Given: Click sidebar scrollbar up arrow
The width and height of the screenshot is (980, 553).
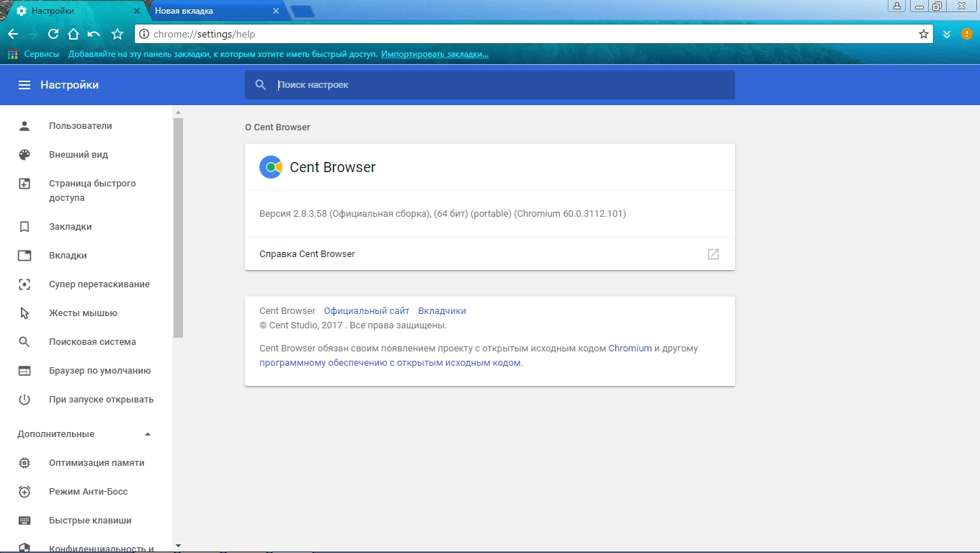Looking at the screenshot, I should point(178,112).
